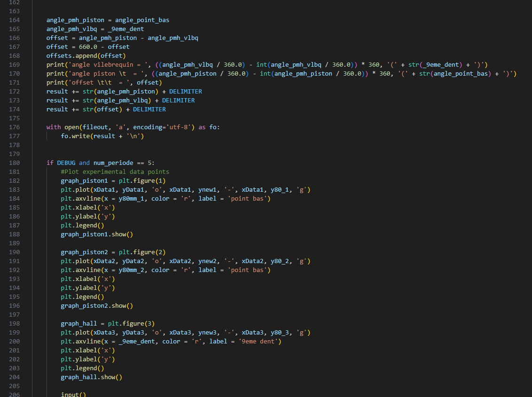The height and width of the screenshot is (397, 532).
Task: Click "graph_piston2.show()" on line 196
Action: 97,306
